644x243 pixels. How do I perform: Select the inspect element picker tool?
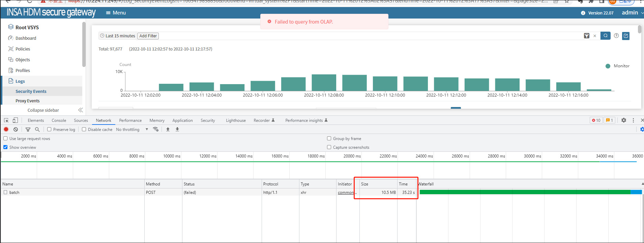6,120
